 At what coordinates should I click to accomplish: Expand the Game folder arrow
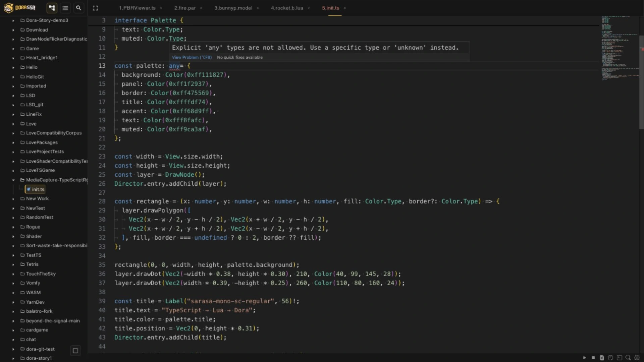(13, 49)
